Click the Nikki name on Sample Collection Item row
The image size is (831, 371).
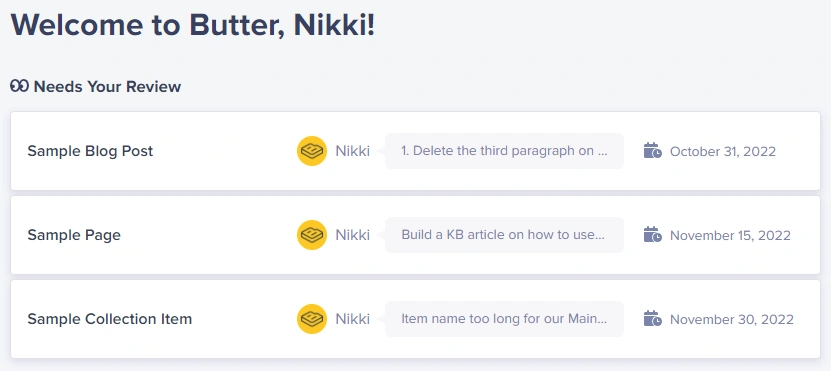click(352, 319)
